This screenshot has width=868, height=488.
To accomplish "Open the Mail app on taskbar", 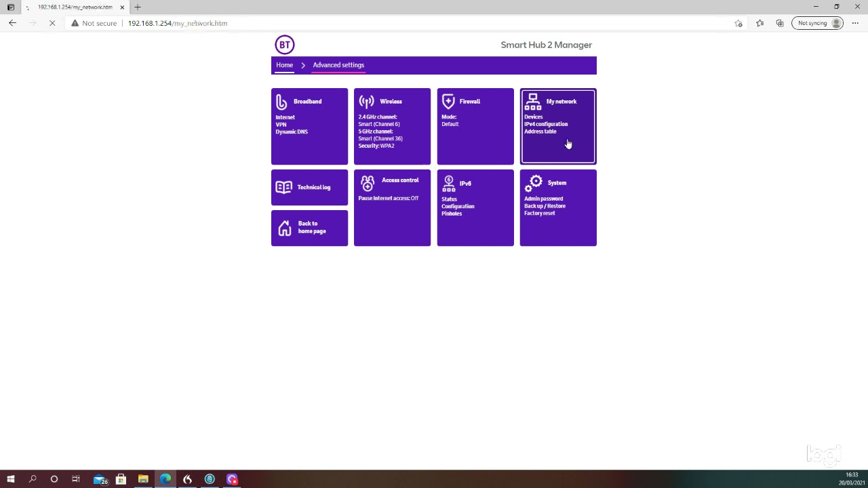I will (100, 479).
